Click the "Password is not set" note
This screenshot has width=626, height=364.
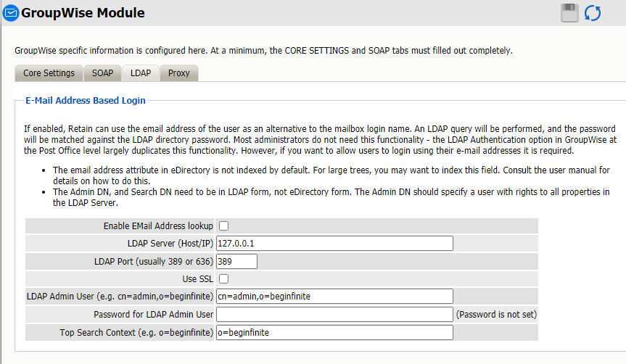496,314
